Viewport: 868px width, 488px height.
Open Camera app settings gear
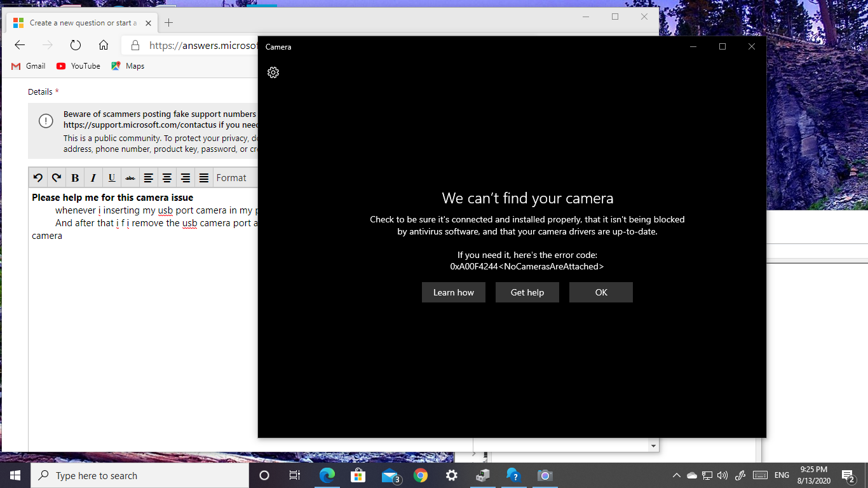tap(273, 72)
